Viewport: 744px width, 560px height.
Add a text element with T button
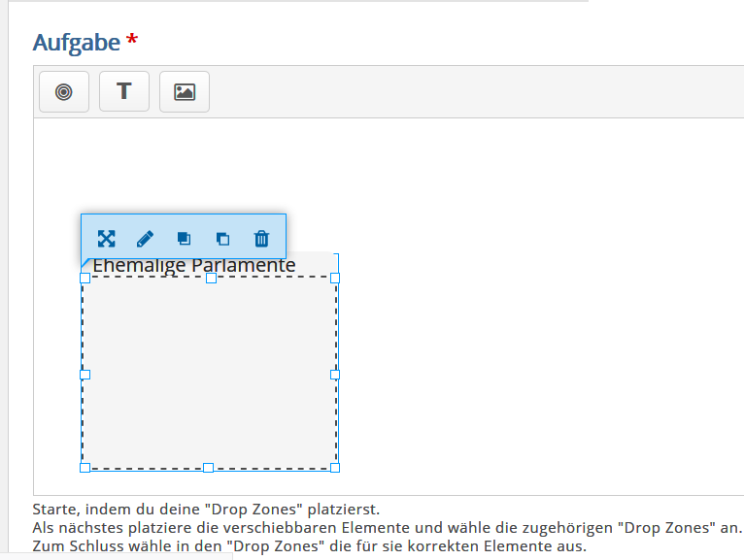tap(124, 91)
